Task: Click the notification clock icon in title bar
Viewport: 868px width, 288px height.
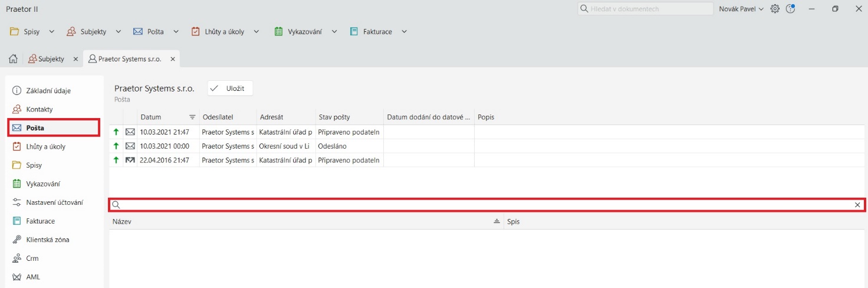Action: point(791,9)
